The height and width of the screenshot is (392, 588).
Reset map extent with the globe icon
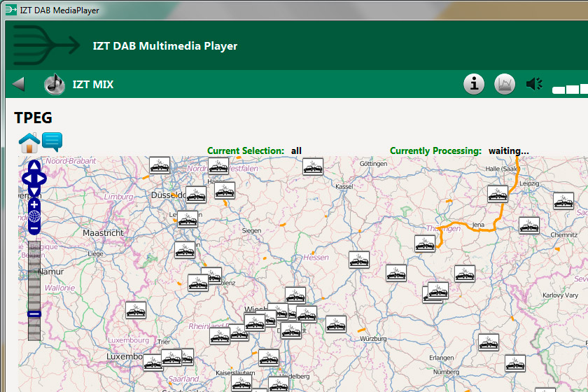(x=34, y=216)
